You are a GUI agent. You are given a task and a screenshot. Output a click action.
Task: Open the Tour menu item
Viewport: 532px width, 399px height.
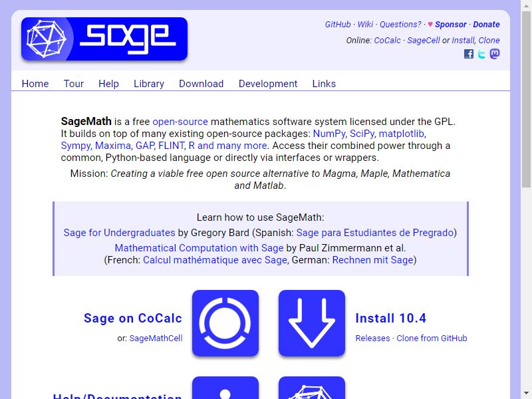coord(74,84)
